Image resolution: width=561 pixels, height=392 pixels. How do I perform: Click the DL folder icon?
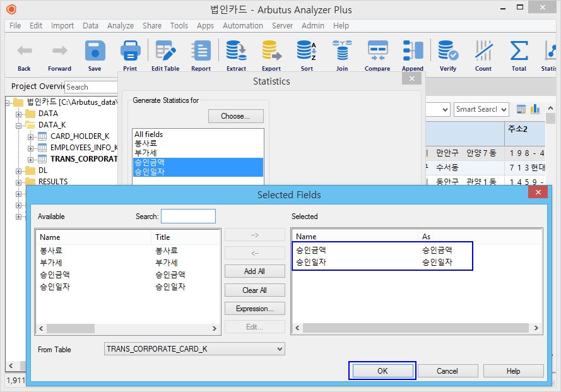point(30,170)
